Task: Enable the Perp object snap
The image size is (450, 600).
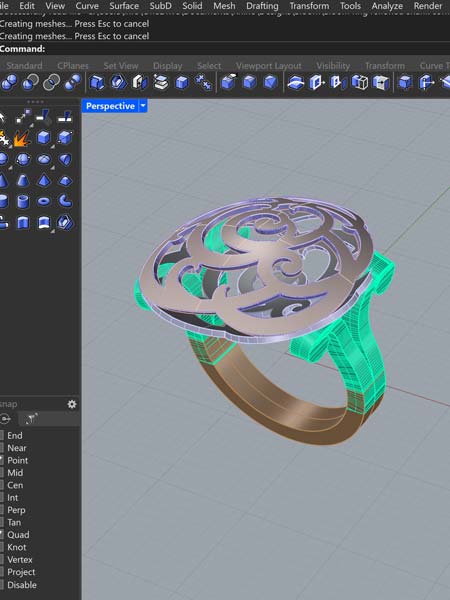Action: pyautogui.click(x=13, y=510)
